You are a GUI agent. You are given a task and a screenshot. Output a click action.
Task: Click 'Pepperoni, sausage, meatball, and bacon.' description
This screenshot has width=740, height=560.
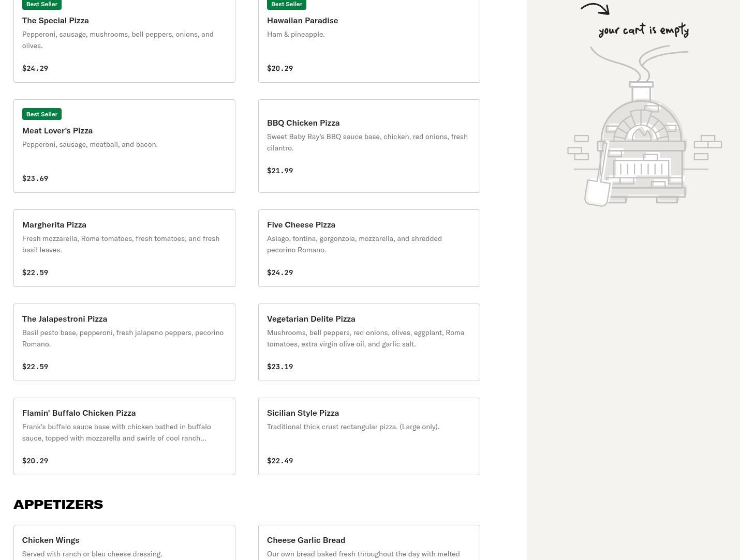[x=90, y=144]
